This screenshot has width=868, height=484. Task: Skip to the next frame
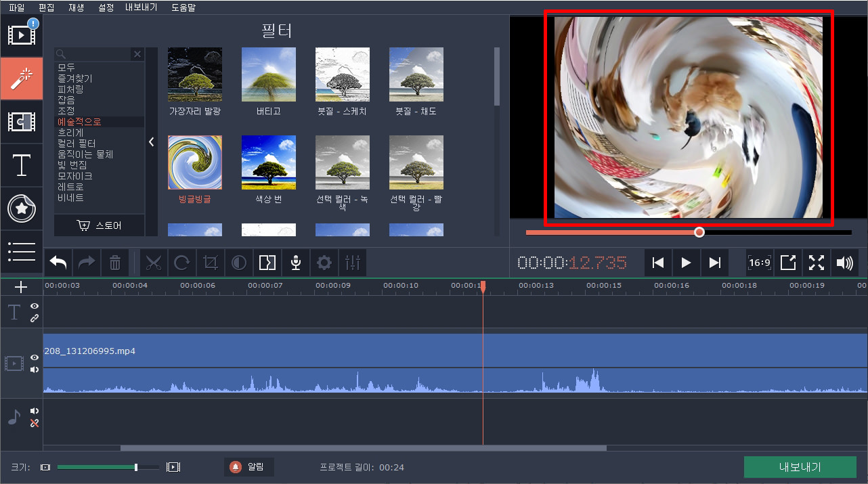click(x=714, y=263)
